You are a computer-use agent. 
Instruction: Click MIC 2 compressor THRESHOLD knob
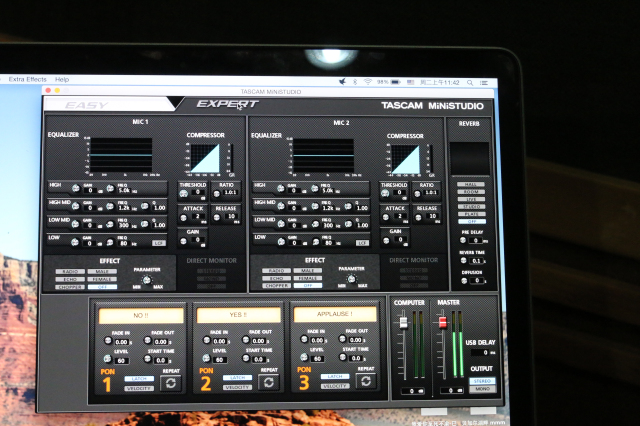tap(385, 194)
